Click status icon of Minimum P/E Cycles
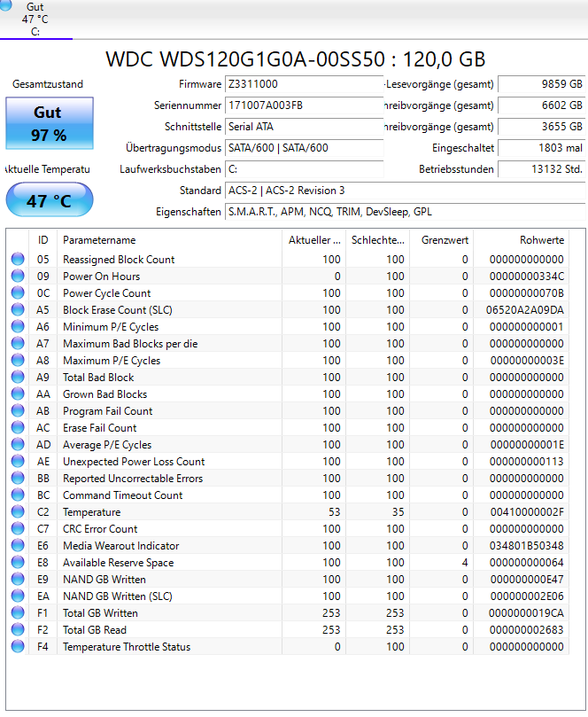 [x=18, y=327]
